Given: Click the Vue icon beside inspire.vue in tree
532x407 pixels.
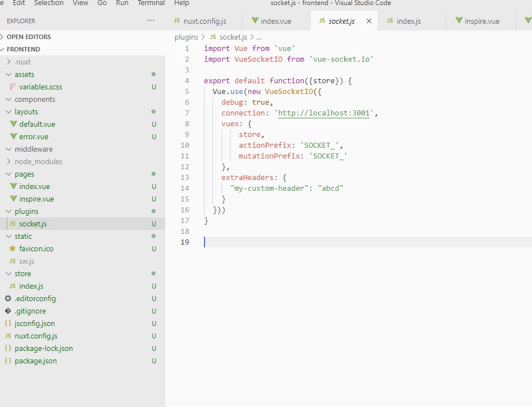Looking at the screenshot, I should pos(13,199).
